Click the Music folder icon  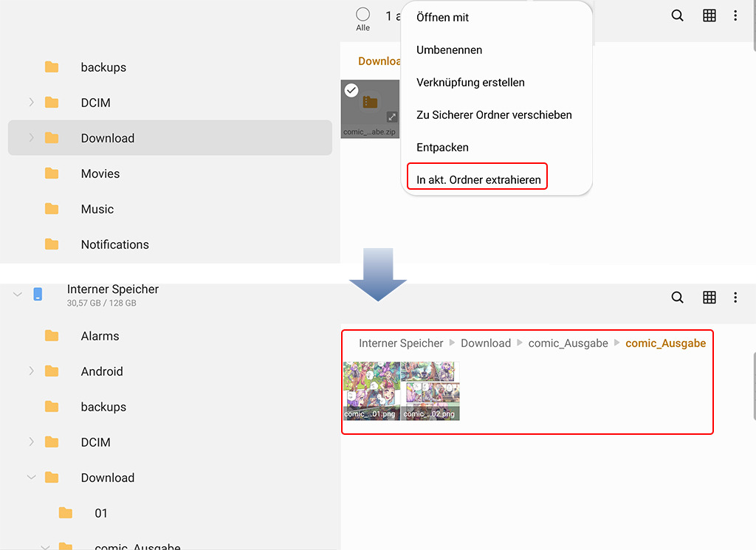coord(52,209)
